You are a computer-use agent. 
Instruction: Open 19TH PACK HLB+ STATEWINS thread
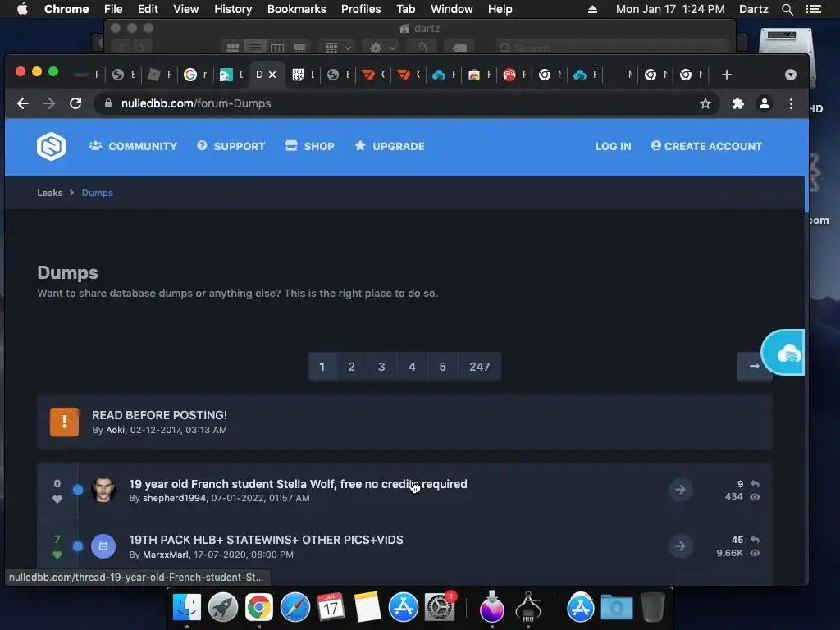tap(266, 540)
